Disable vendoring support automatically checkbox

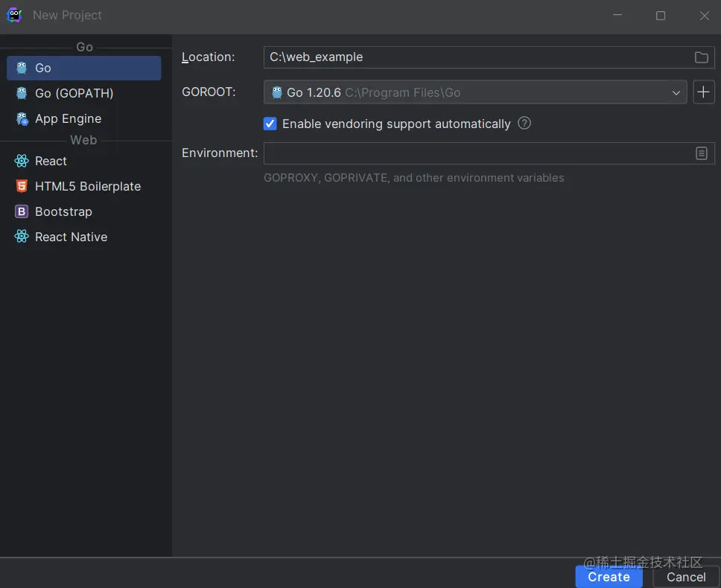click(x=270, y=124)
